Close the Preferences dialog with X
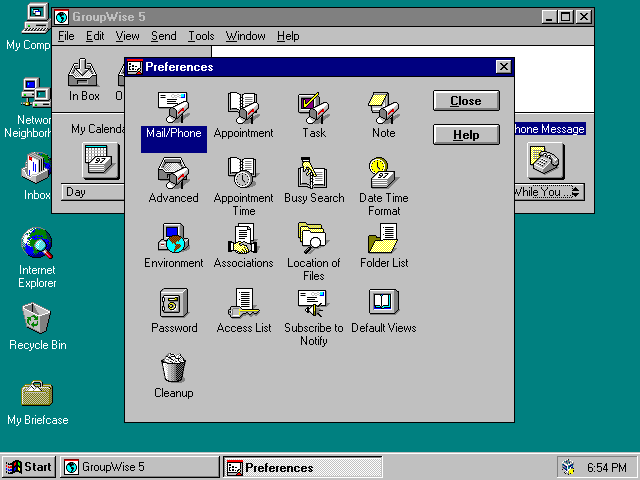The width and height of the screenshot is (640, 480). pos(504,67)
